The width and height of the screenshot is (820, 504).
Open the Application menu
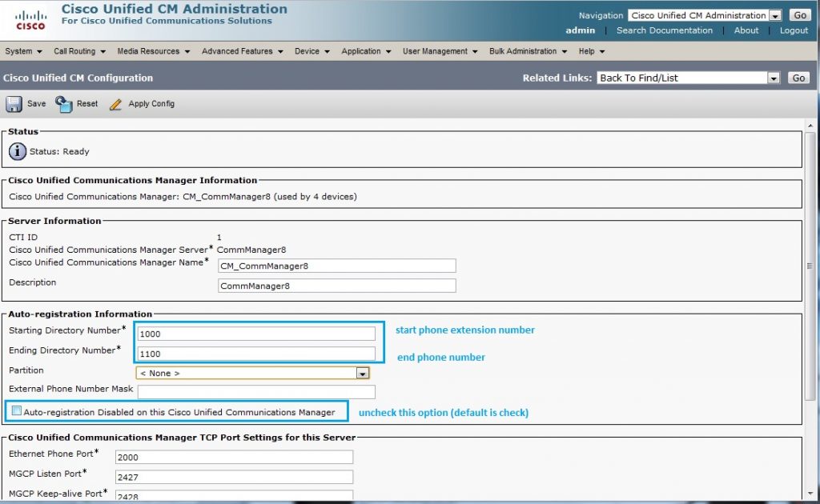[366, 51]
